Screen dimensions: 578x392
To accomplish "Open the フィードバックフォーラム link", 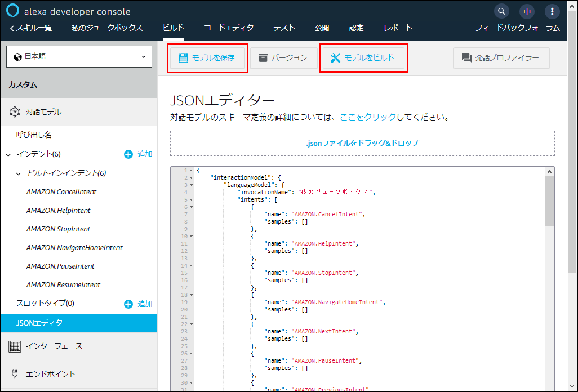I will pos(517,28).
